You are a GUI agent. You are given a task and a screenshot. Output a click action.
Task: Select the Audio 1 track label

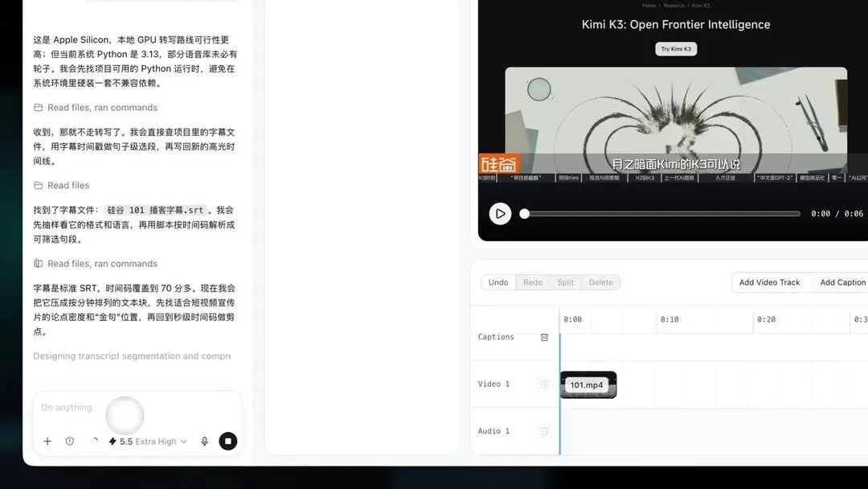[493, 431]
